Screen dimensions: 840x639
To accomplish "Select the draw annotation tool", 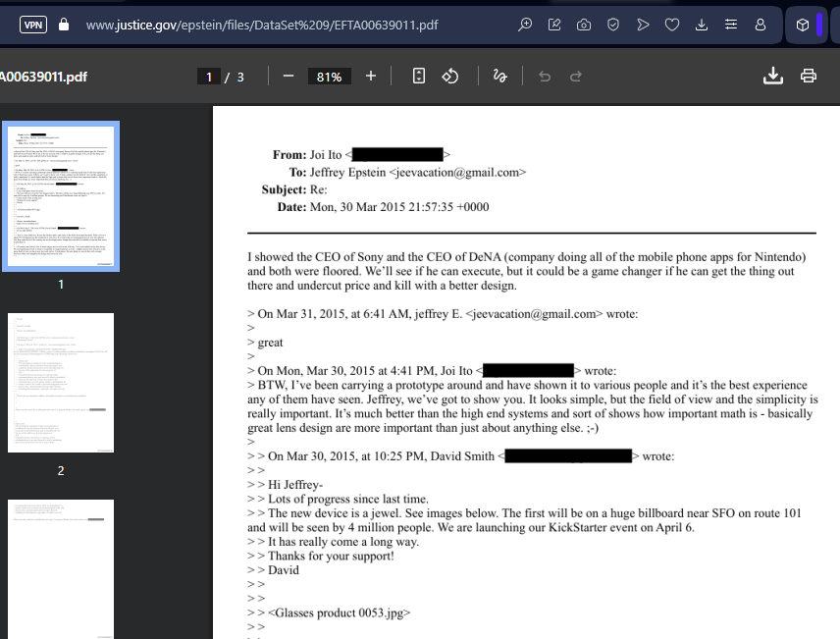I will coord(499,77).
